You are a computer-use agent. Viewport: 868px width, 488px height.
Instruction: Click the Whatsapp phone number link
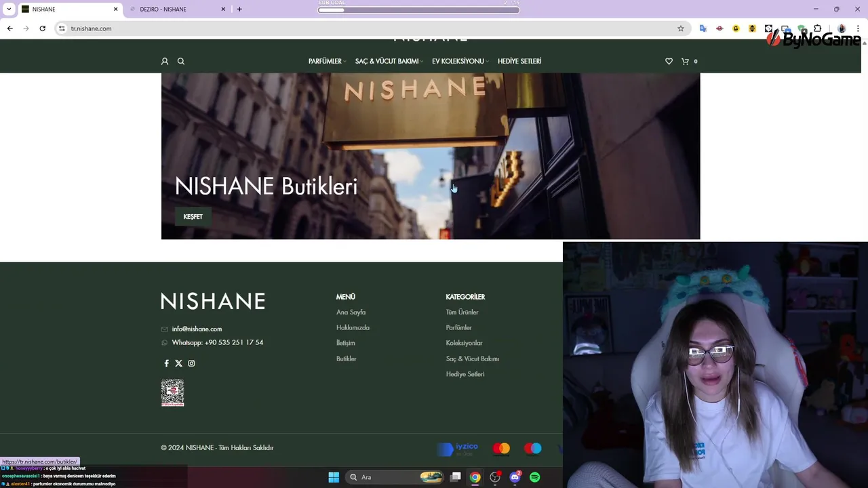[218, 342]
